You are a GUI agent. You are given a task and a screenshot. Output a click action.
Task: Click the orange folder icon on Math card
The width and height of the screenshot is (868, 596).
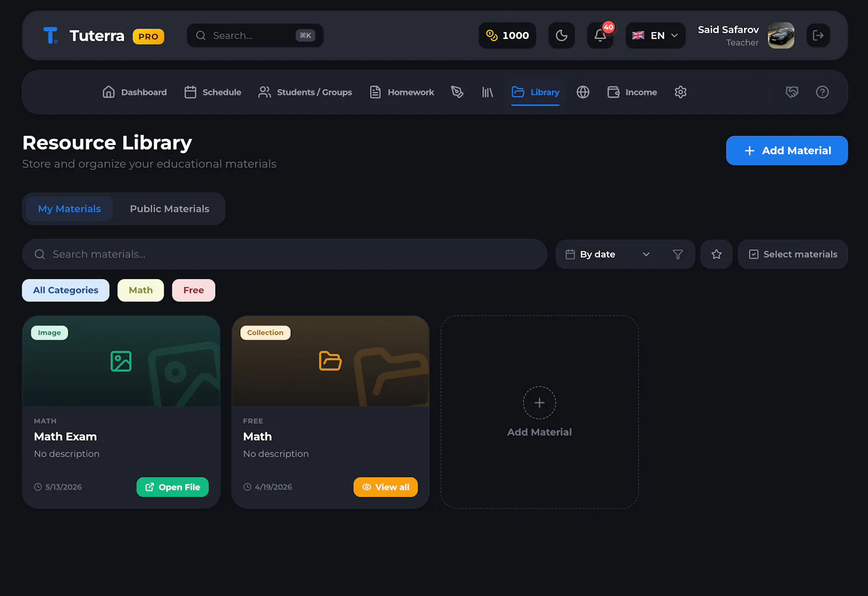click(330, 362)
